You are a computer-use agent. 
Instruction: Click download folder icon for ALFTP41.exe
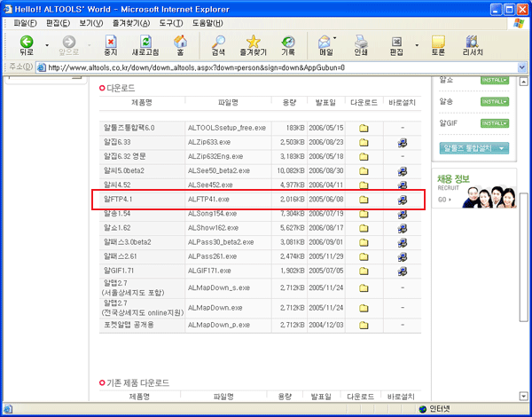coord(364,200)
